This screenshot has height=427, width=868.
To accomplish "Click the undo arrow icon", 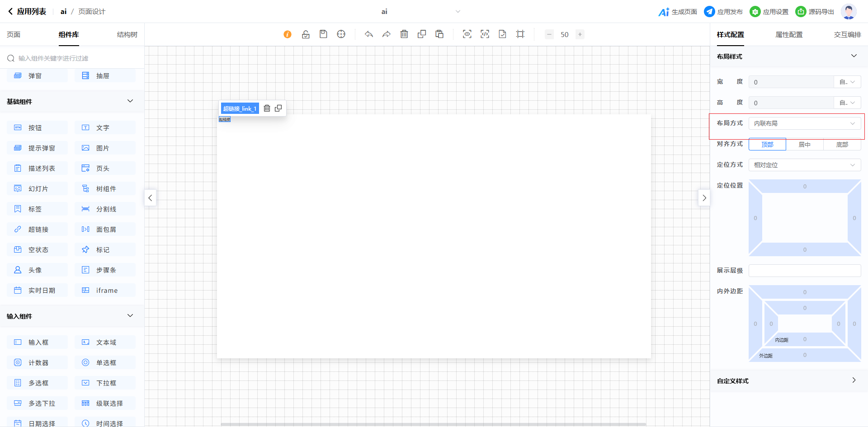I will [x=369, y=34].
